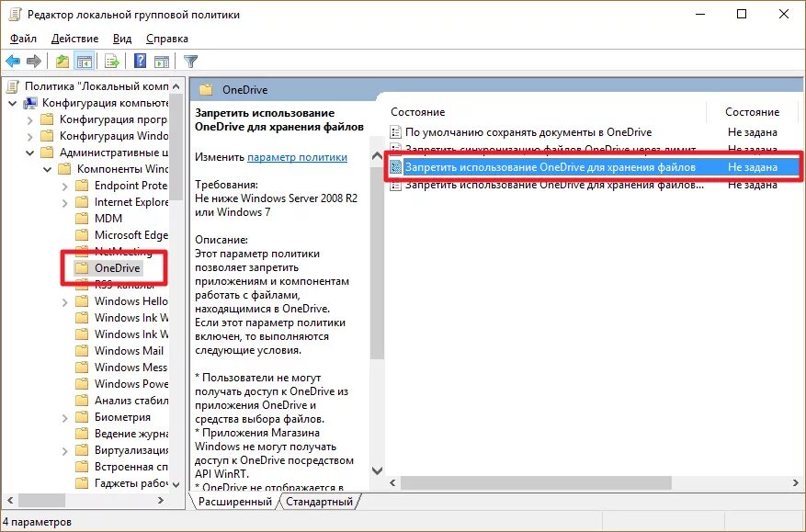Click the Back arrow toolbar icon
Viewport: 806px width, 532px height.
pos(13,62)
